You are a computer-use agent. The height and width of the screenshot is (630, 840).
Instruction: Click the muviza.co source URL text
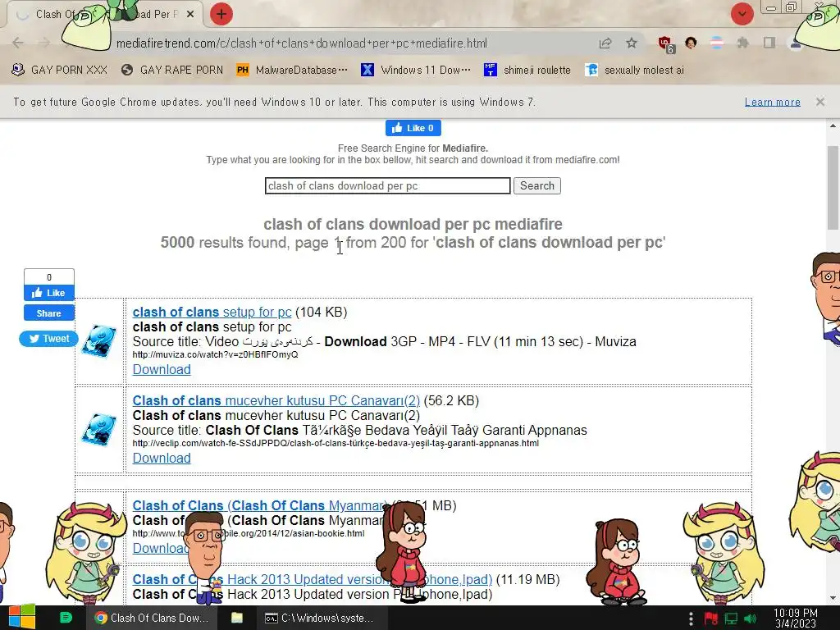215,354
